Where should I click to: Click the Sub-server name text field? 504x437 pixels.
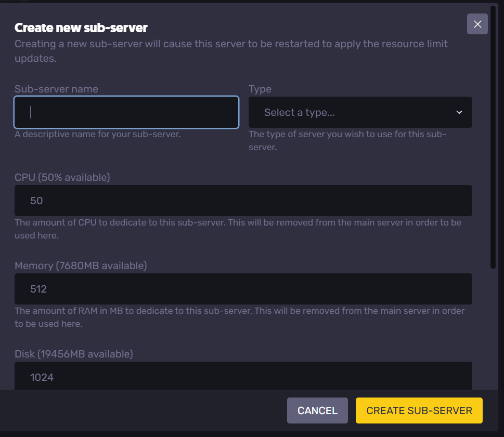[126, 112]
